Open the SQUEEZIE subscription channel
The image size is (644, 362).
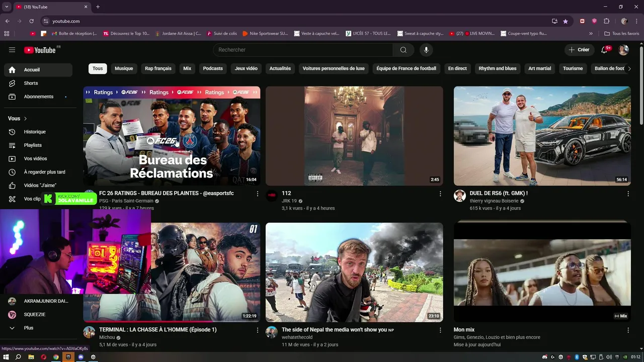pos(38,314)
